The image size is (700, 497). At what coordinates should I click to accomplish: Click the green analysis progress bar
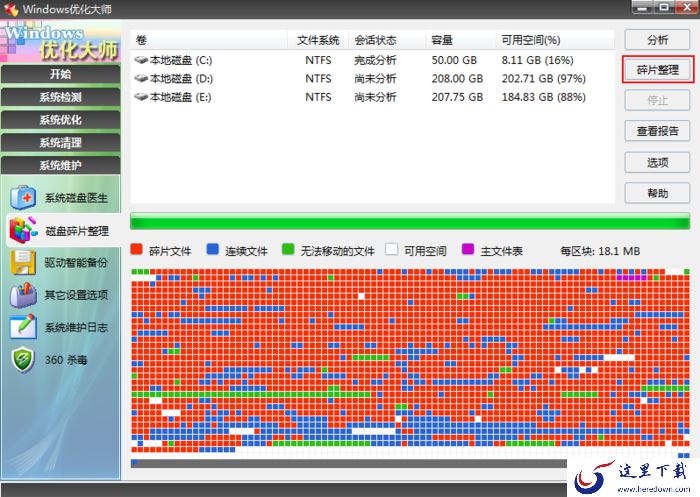pos(410,221)
